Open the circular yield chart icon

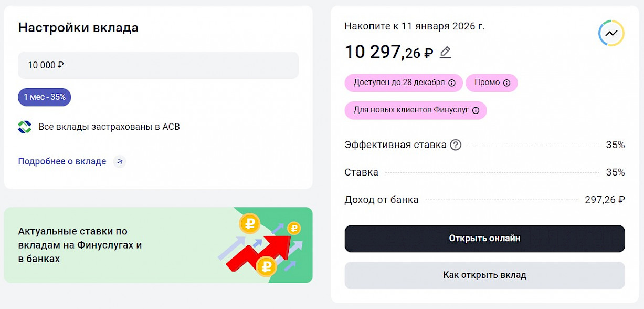point(611,33)
